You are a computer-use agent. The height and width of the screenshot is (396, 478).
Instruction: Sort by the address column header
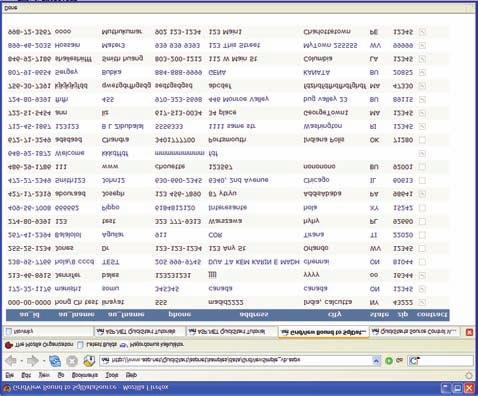click(254, 314)
